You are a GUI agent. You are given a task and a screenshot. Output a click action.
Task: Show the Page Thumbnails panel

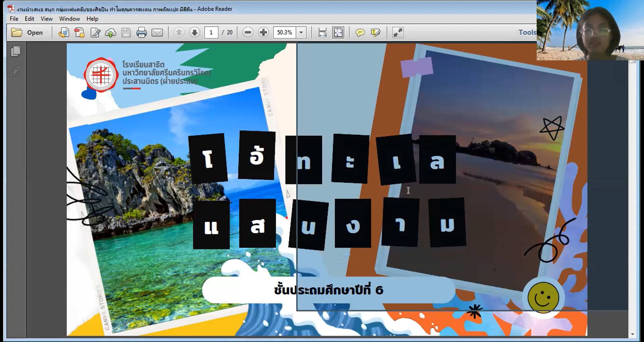pos(15,51)
